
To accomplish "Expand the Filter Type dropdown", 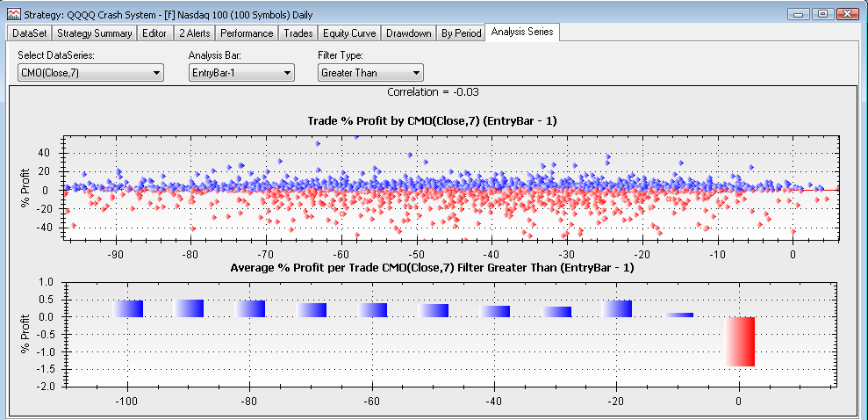I will tap(369, 73).
